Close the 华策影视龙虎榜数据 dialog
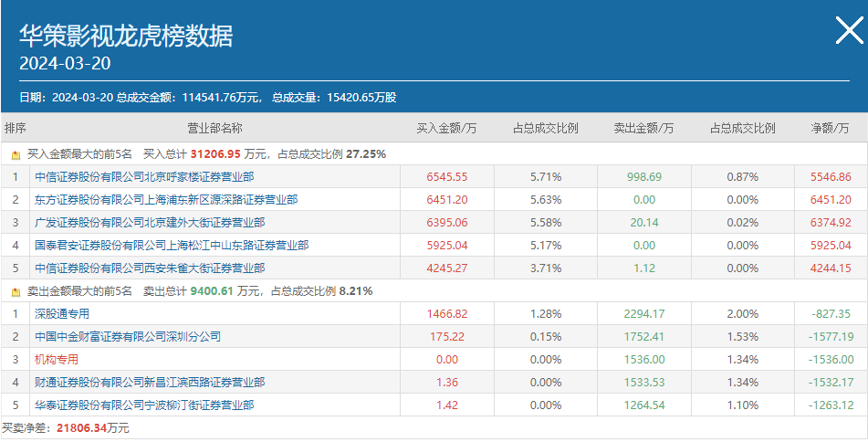Screen dimensions: 868x442 pyautogui.click(x=849, y=30)
